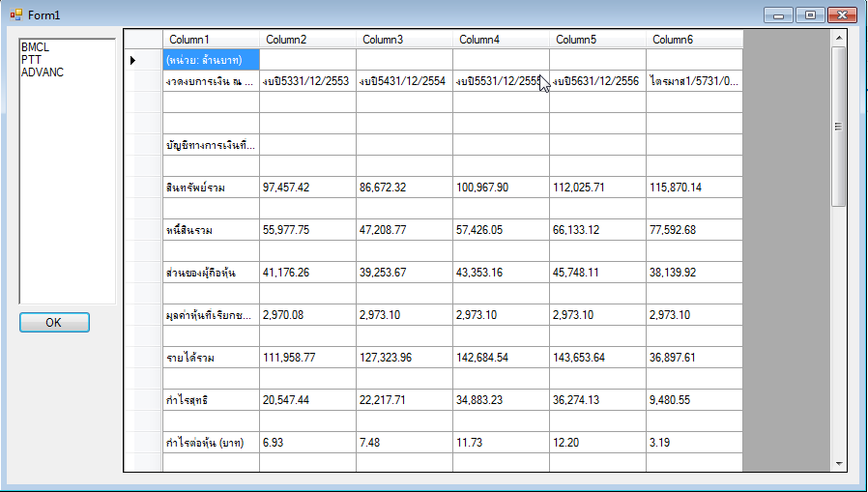The image size is (868, 492).
Task: Select the cell หนี้สินรวม
Action: click(x=211, y=230)
